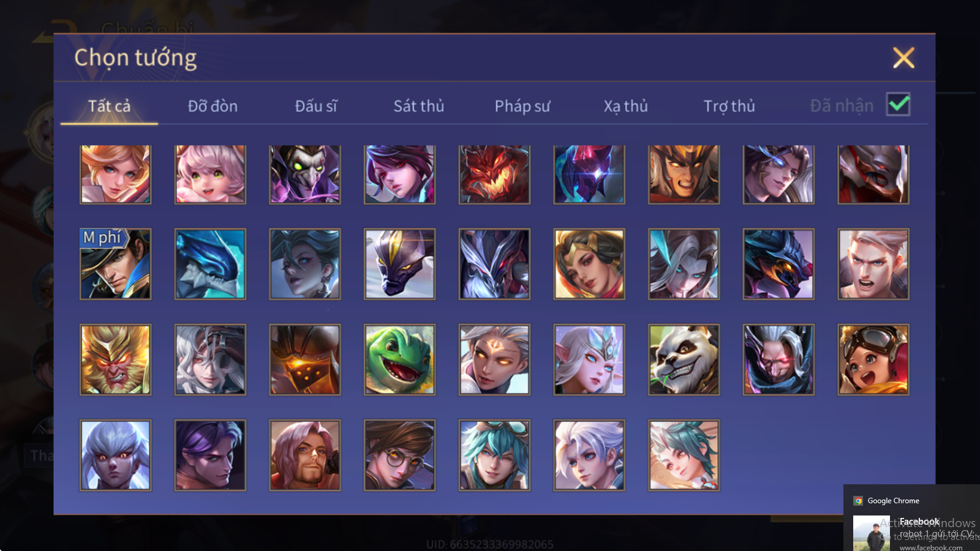The image size is (980, 551).
Task: Choose the red demon hero portrait
Action: point(494,174)
